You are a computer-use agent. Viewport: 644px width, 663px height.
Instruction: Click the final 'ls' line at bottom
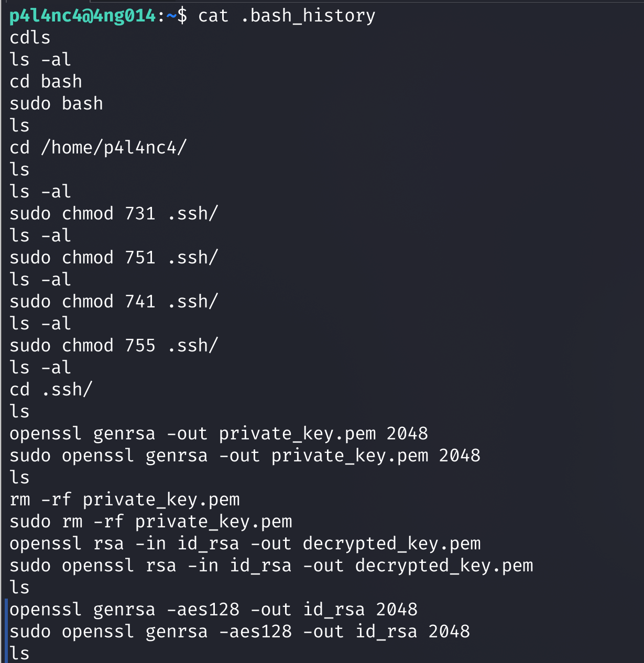pyautogui.click(x=19, y=654)
